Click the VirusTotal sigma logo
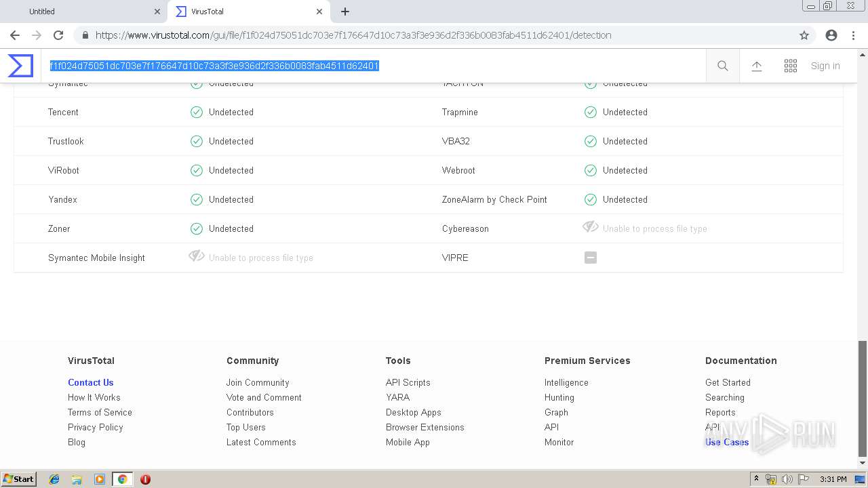 tap(20, 66)
